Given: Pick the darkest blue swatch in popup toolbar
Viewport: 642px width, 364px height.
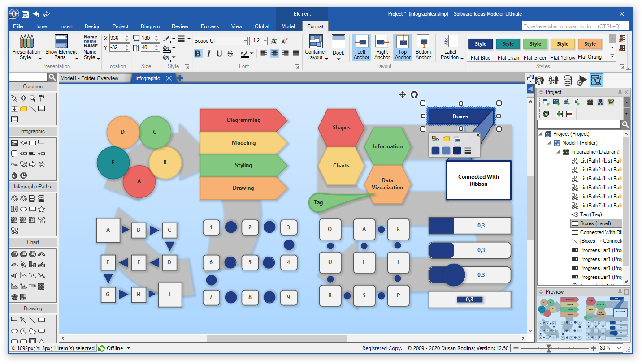Looking at the screenshot, I should click(x=457, y=151).
